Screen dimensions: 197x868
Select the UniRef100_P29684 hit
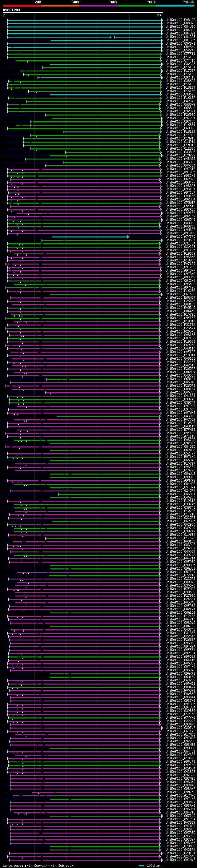(180, 768)
